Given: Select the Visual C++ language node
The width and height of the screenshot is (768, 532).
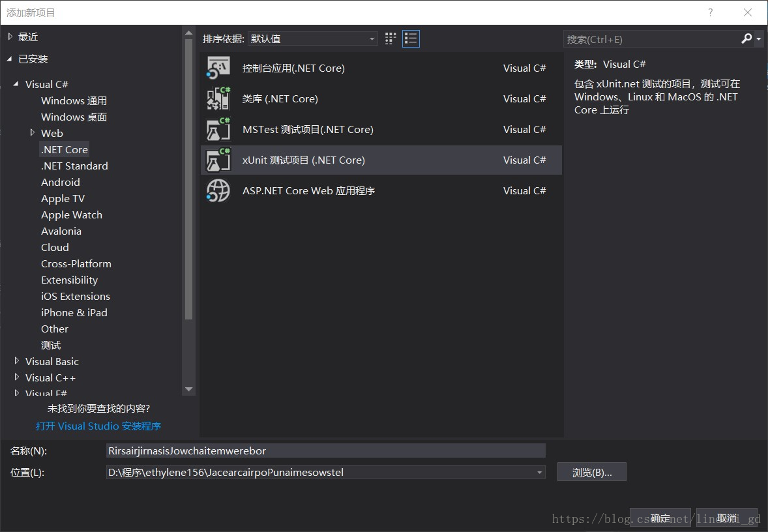Looking at the screenshot, I should pos(50,377).
